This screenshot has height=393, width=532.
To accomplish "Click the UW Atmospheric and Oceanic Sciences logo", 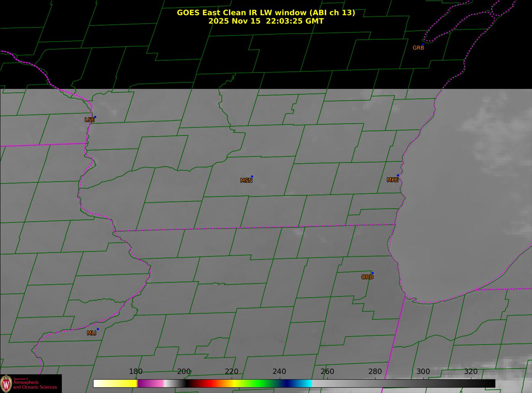I will (x=31, y=383).
